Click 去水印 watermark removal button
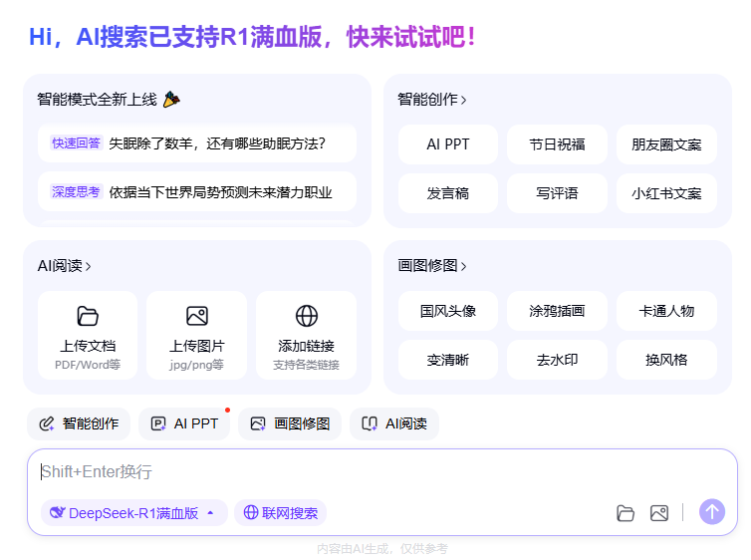 coord(557,360)
